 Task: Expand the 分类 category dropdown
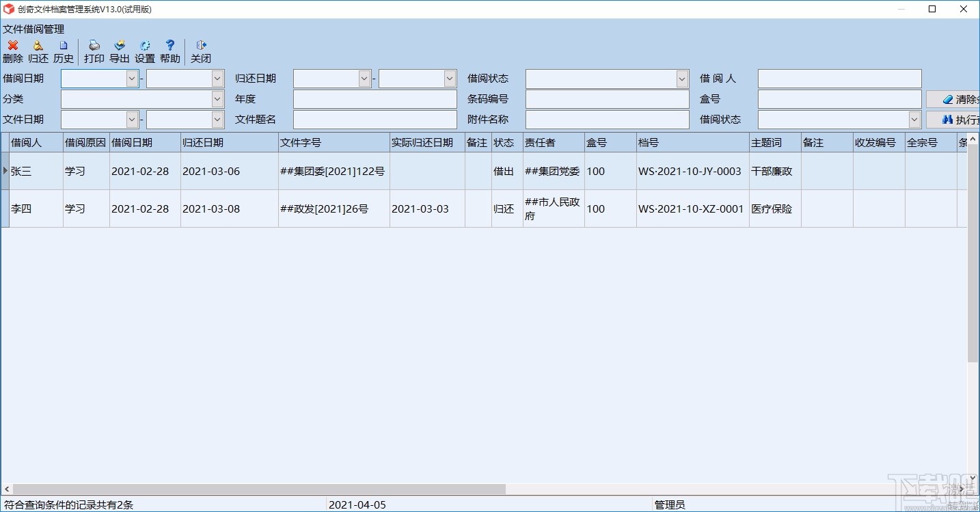click(x=217, y=98)
